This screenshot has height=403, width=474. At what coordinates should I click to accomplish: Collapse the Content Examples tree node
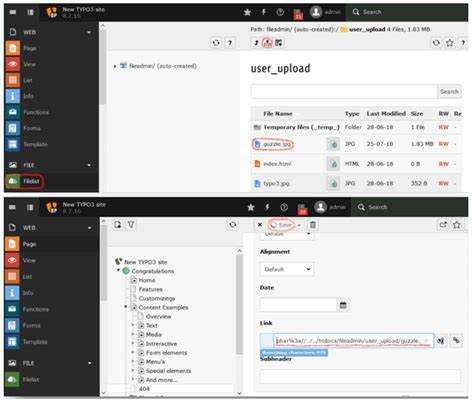pyautogui.click(x=126, y=307)
